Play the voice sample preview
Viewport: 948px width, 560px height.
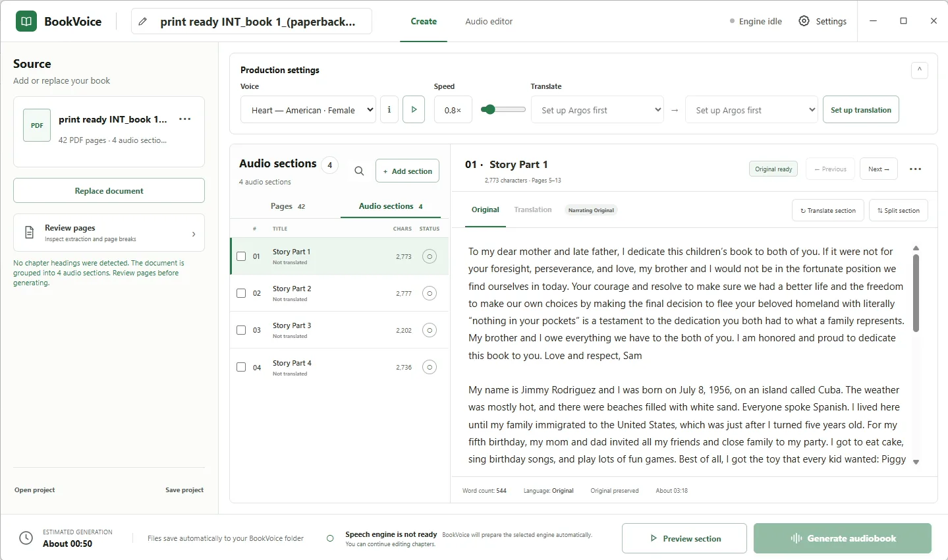(414, 110)
